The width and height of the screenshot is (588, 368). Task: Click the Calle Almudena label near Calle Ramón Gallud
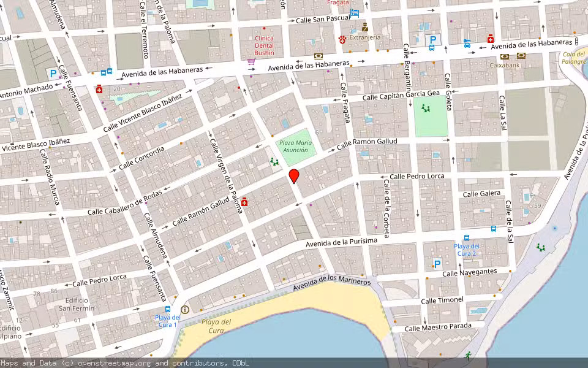point(155,236)
